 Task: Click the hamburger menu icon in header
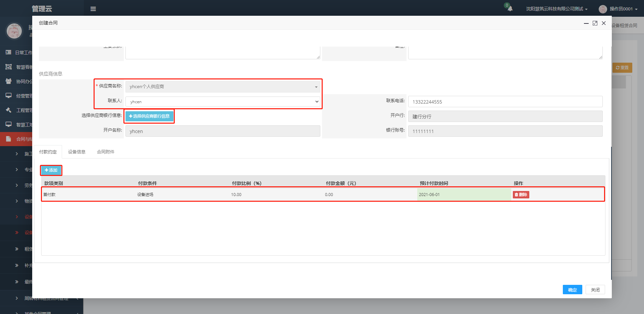tap(93, 9)
